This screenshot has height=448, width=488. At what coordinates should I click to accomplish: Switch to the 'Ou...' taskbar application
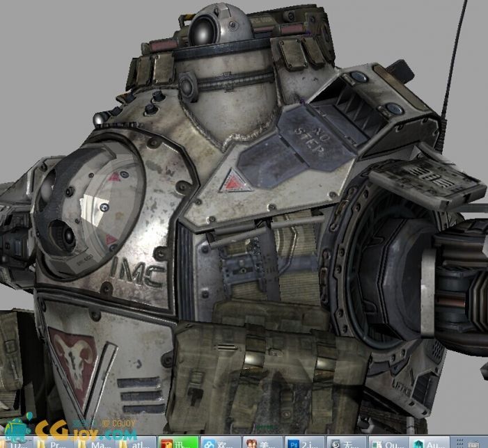[388, 442]
